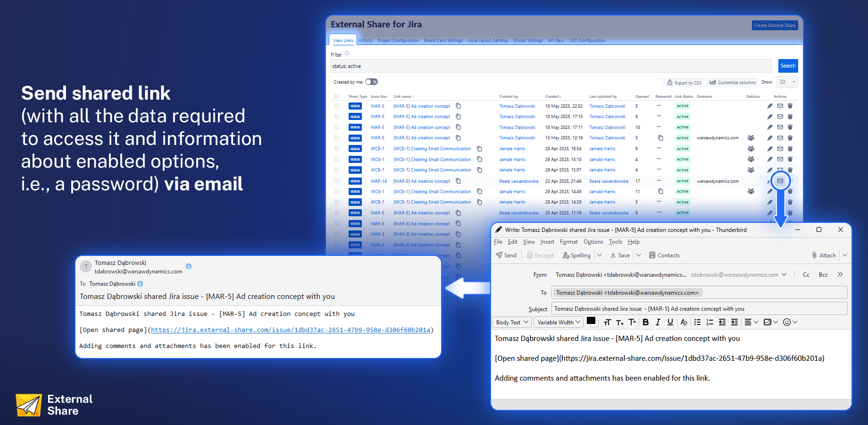The height and width of the screenshot is (425, 868).
Task: Expand the Spelling dropdown arrow
Action: click(600, 255)
